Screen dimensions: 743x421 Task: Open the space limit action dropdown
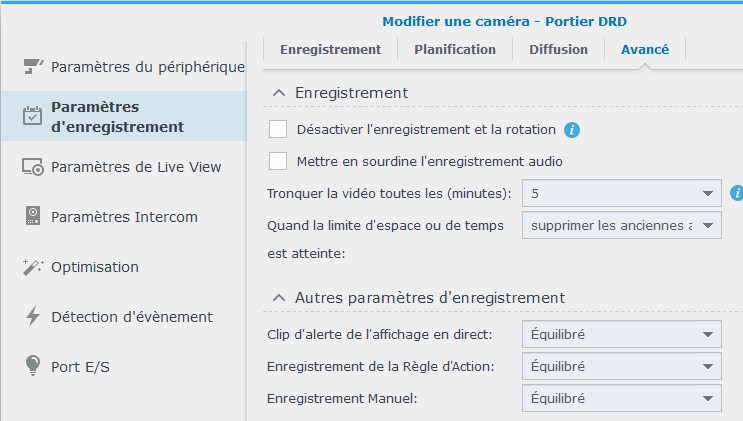click(621, 225)
